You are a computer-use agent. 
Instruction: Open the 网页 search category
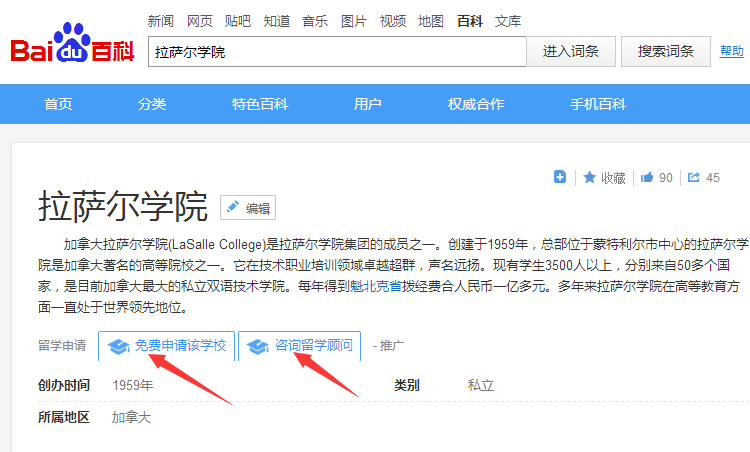199,21
